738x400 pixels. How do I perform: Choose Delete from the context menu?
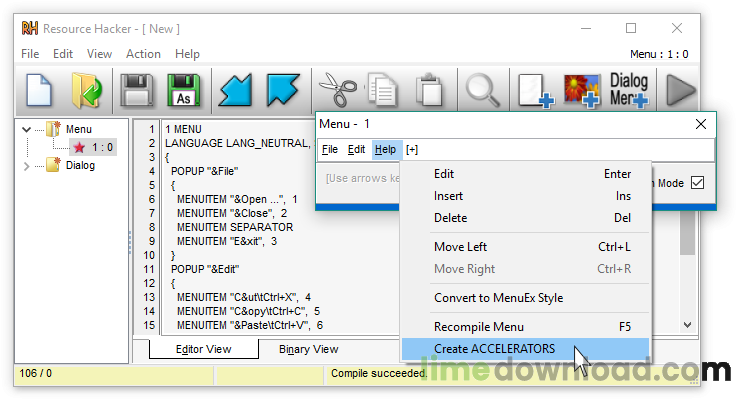tap(525, 218)
